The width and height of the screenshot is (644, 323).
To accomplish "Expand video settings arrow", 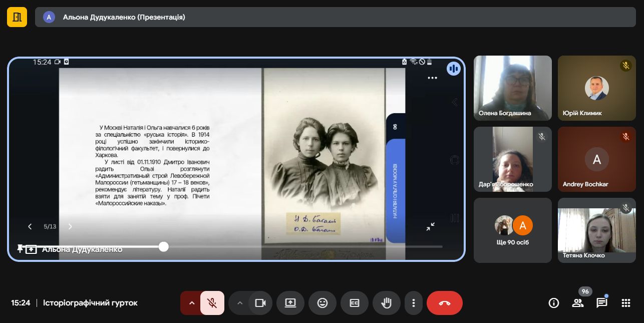I will pyautogui.click(x=239, y=303).
